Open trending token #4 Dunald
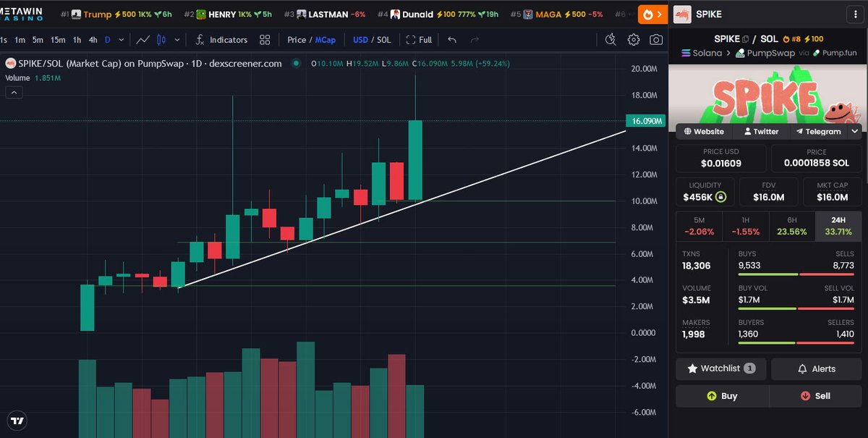 coord(438,14)
